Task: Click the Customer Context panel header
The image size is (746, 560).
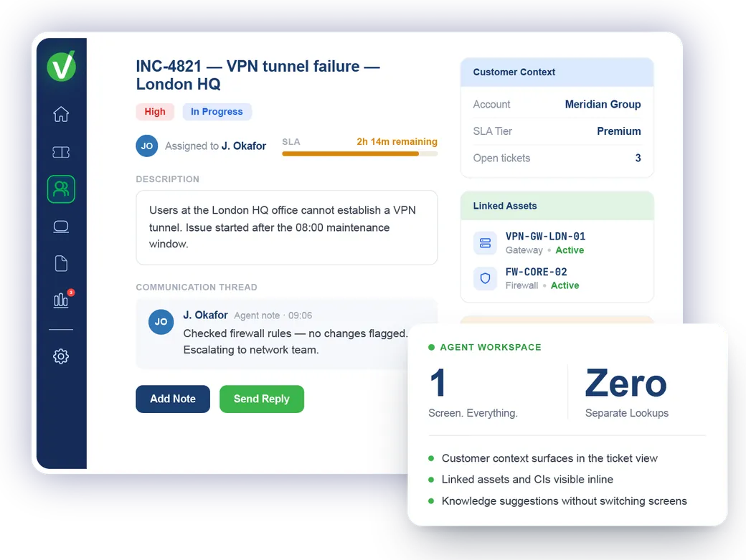Action: tap(557, 72)
